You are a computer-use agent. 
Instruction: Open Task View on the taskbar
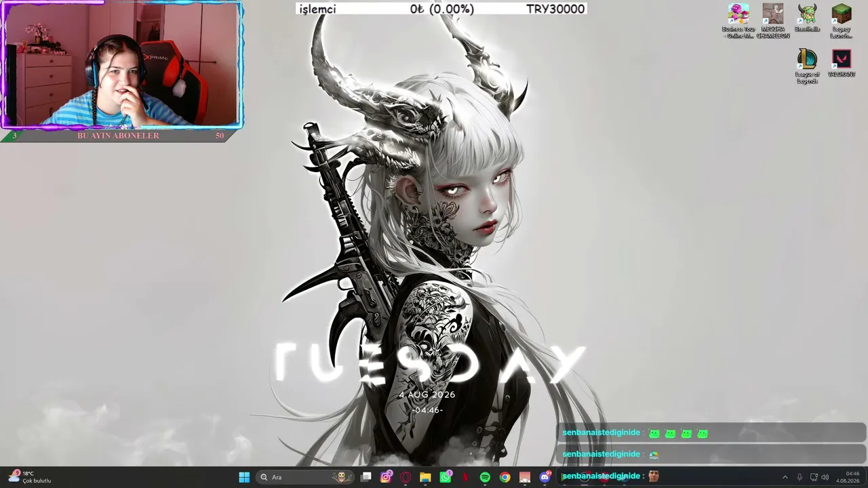(x=366, y=477)
